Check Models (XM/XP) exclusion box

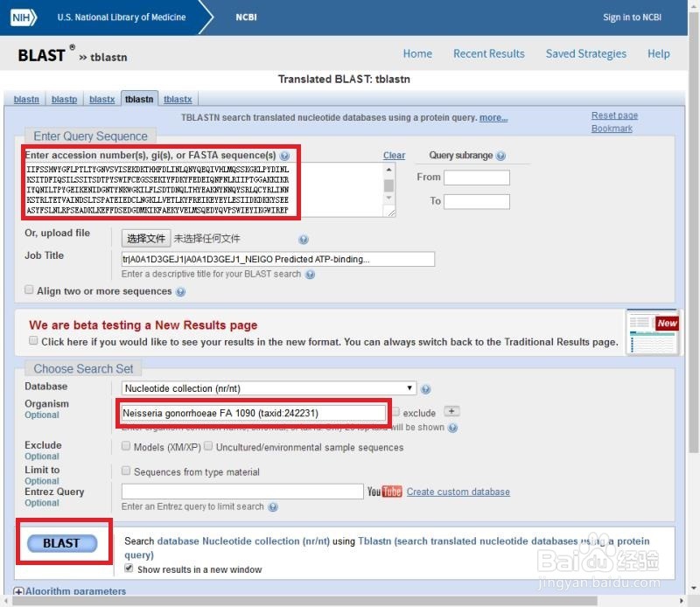(126, 446)
